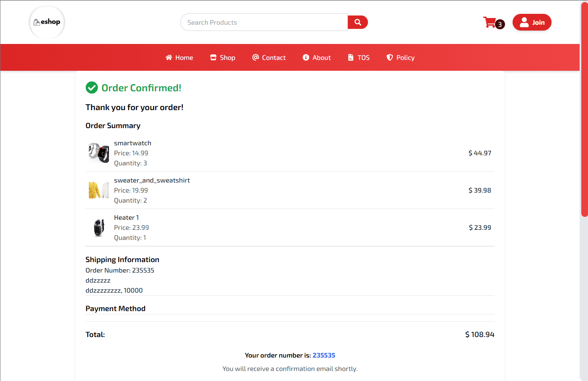Select the Policy menu item
This screenshot has height=381, width=588.
pos(400,57)
